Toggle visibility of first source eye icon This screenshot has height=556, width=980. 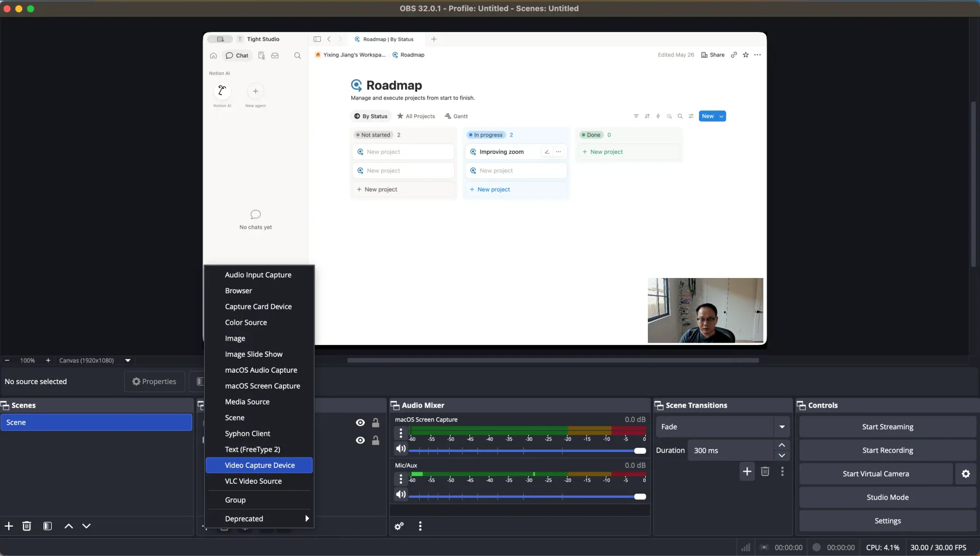coord(360,423)
